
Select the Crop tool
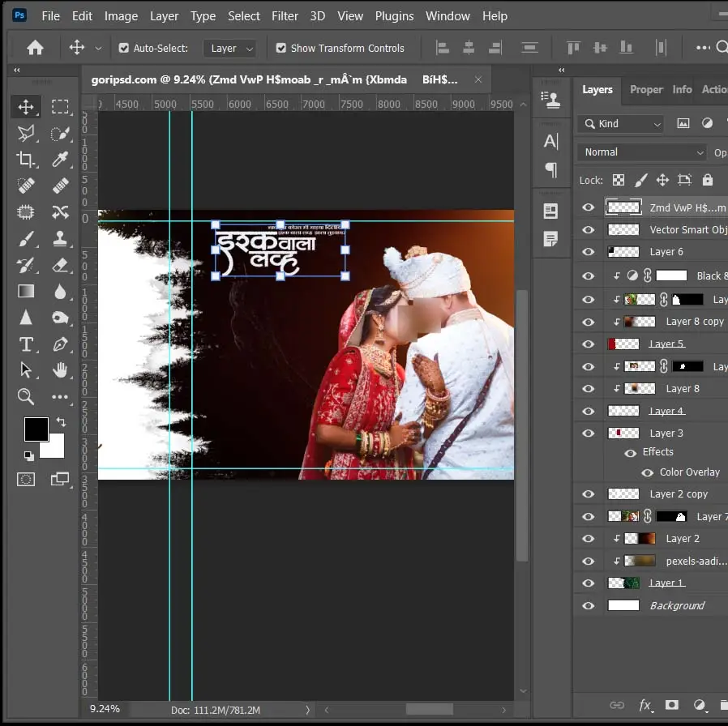point(26,160)
